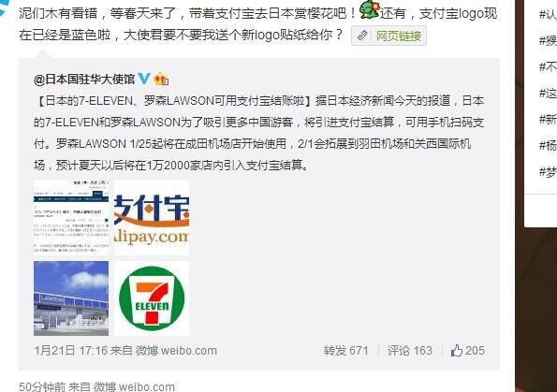This screenshot has width=557, height=392.
Task: Click the orange membership badge icon
Action: (161, 79)
